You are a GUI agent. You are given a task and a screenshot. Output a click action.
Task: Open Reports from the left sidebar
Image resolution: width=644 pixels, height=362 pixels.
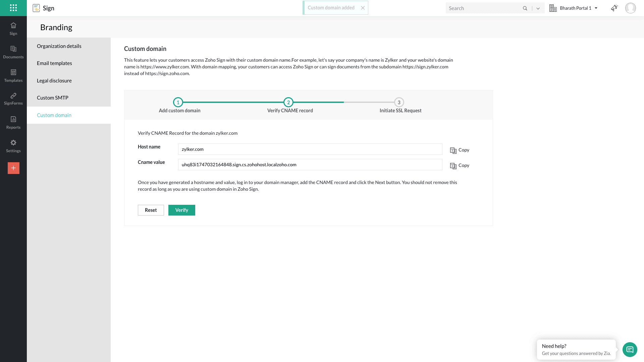pos(13,123)
